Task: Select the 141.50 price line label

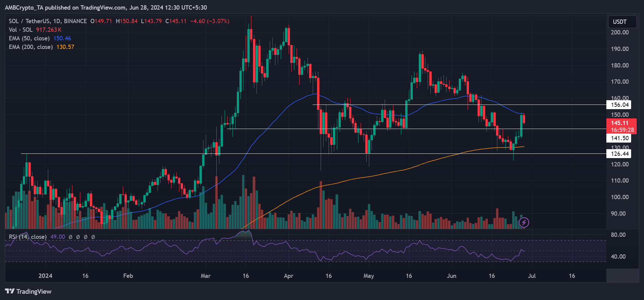Action: tap(619, 138)
